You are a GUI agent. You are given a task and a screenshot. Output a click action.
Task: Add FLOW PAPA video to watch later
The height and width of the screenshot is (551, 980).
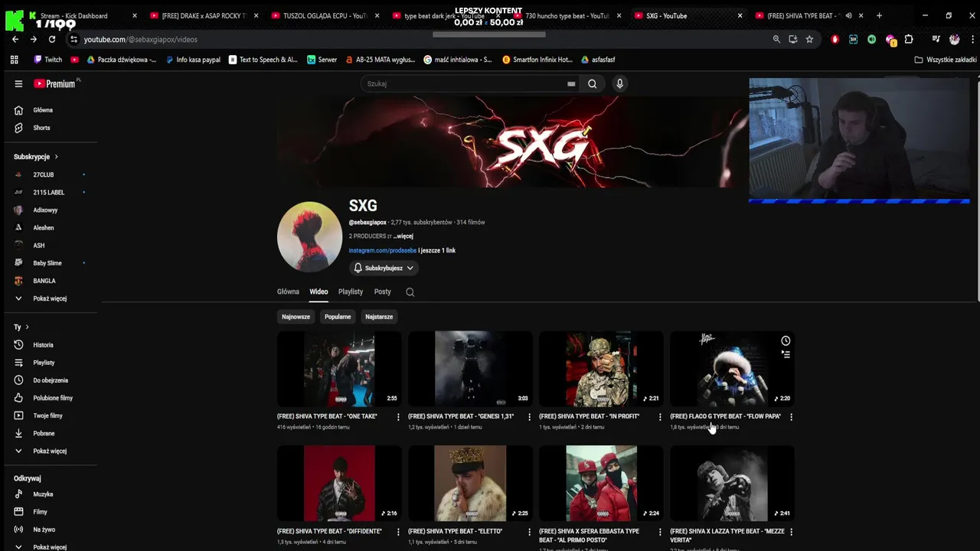point(786,341)
